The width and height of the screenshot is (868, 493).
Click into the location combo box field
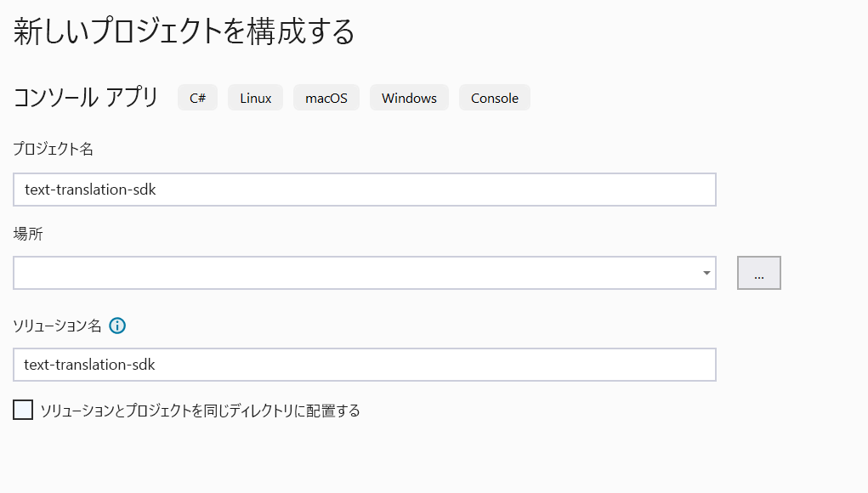[365, 273]
